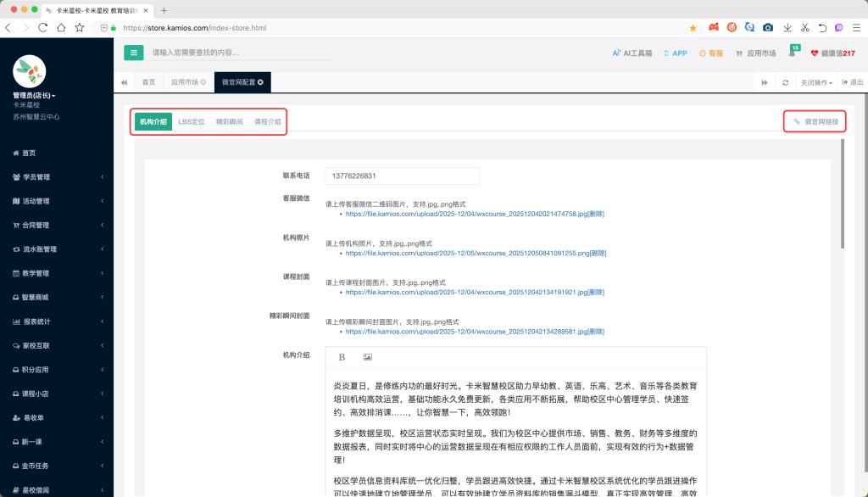Viewport: 868px width, 497px height.
Task: Close the 微官网配置 tab
Action: click(260, 82)
